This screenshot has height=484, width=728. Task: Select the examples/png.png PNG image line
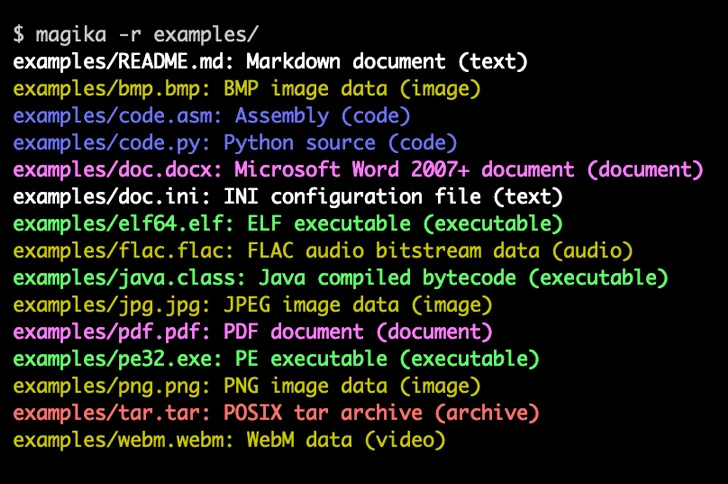pos(247,386)
